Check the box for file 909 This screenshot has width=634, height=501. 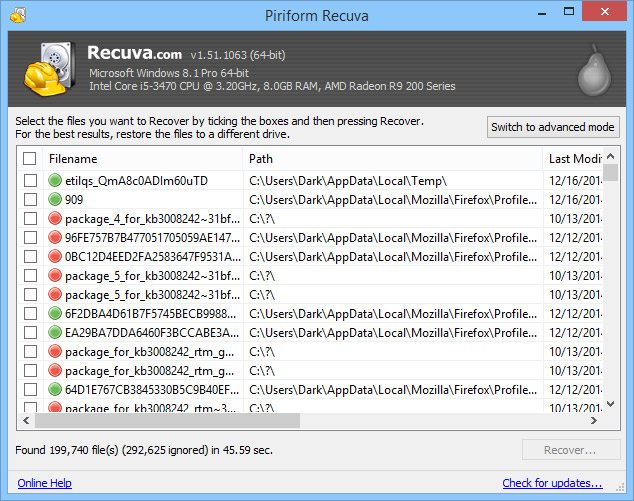[30, 199]
